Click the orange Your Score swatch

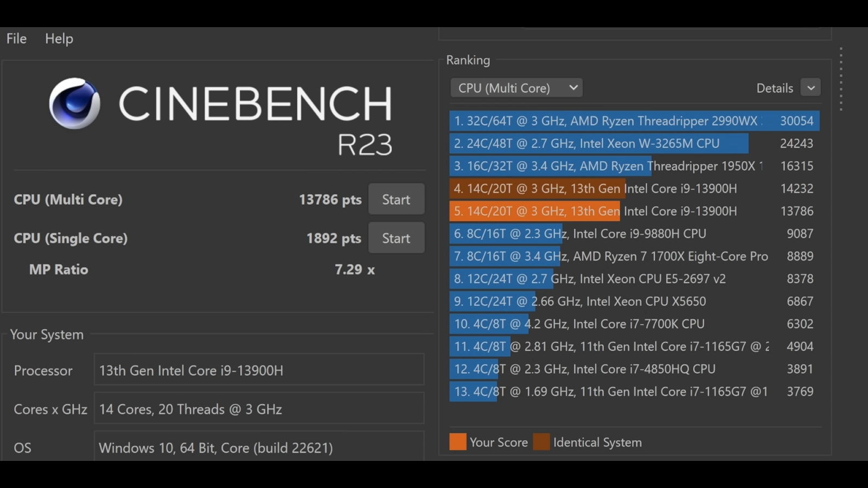tap(457, 442)
